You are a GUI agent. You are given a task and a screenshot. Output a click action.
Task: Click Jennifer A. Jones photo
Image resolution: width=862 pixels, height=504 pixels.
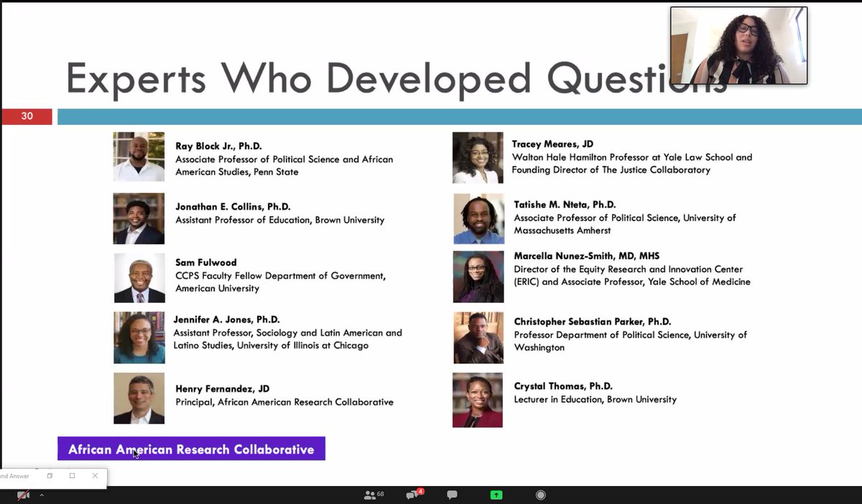(139, 337)
